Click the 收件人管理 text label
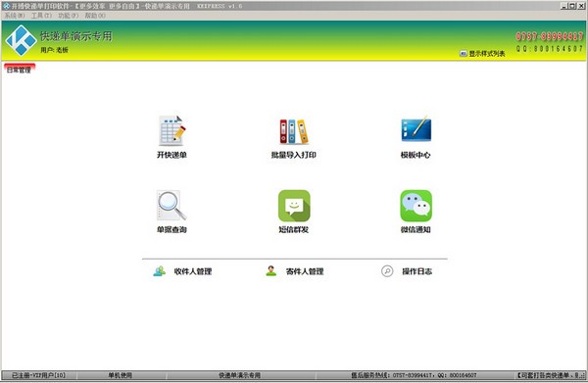Image resolution: width=588 pixels, height=383 pixels. [193, 271]
